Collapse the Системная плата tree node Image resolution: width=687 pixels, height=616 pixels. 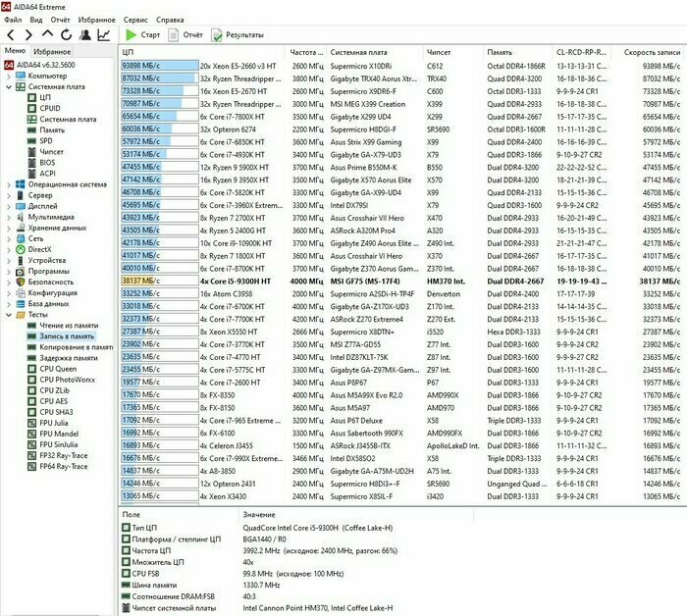click(x=9, y=86)
